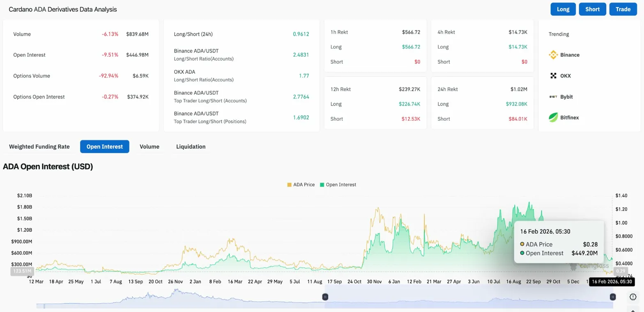Click the right handle of the range slider
644x312 pixels.
(612, 297)
